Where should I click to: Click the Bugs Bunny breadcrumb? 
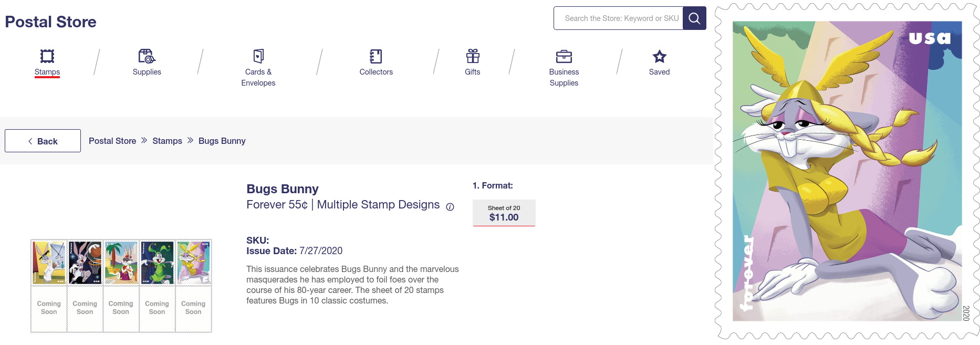(222, 141)
